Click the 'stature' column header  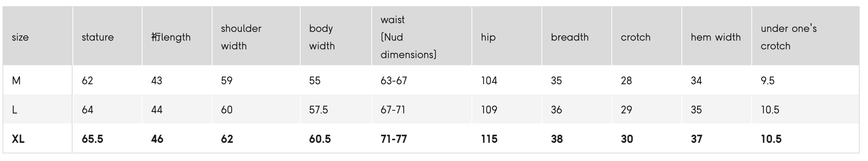tap(98, 37)
